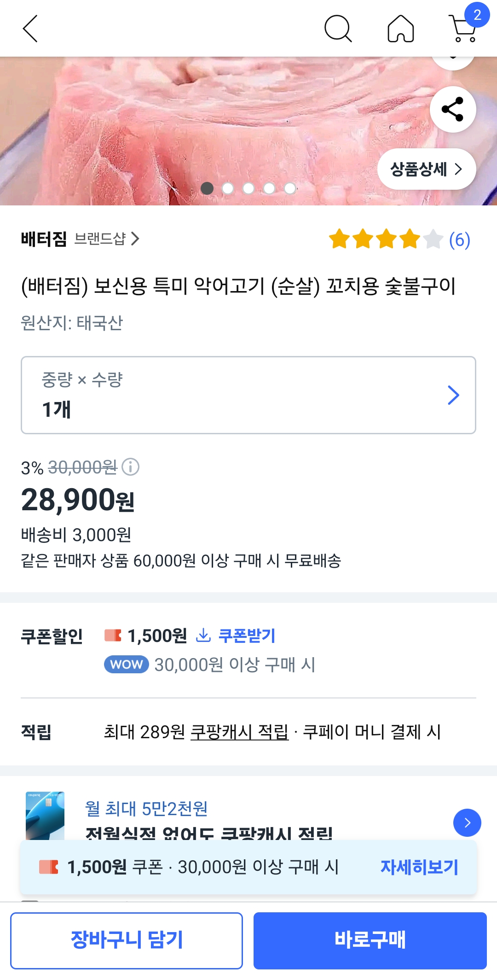Open the 쿠팡캐시 적립 underlined link
Image resolution: width=497 pixels, height=980 pixels.
[x=239, y=732]
